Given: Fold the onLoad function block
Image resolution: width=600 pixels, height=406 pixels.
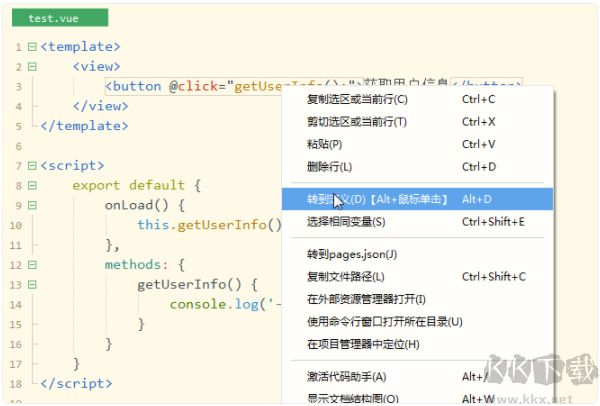Looking at the screenshot, I should (32, 205).
